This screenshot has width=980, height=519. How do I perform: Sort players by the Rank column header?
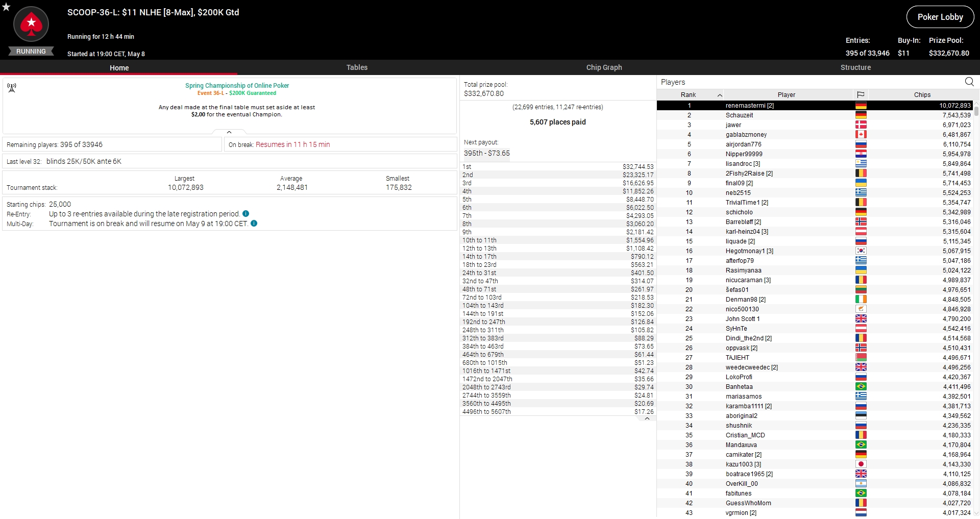(689, 95)
